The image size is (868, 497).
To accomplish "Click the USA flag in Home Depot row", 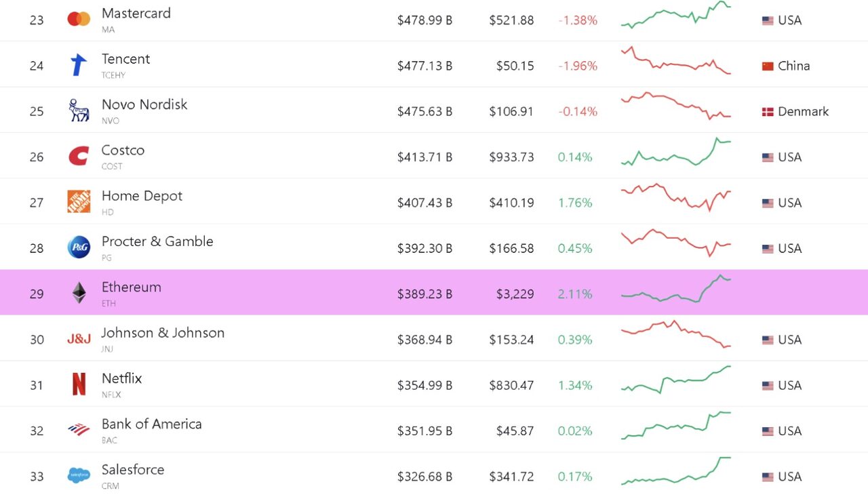I will click(x=768, y=203).
